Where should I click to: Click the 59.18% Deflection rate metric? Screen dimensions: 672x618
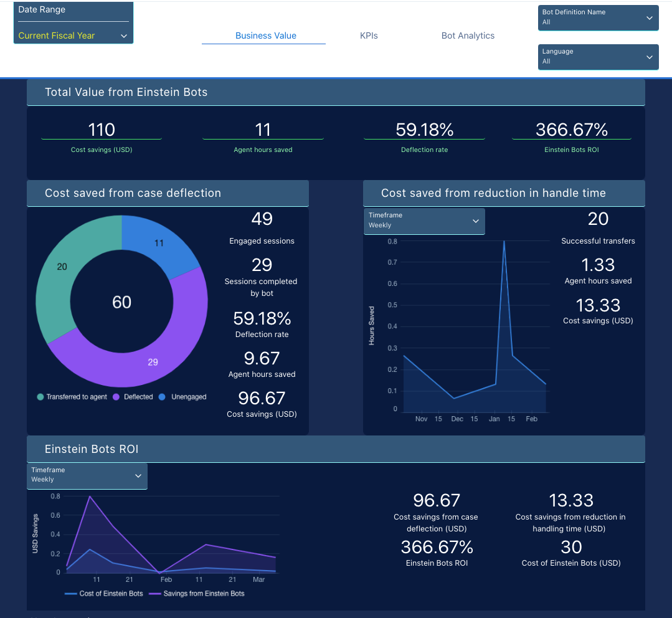coord(424,130)
